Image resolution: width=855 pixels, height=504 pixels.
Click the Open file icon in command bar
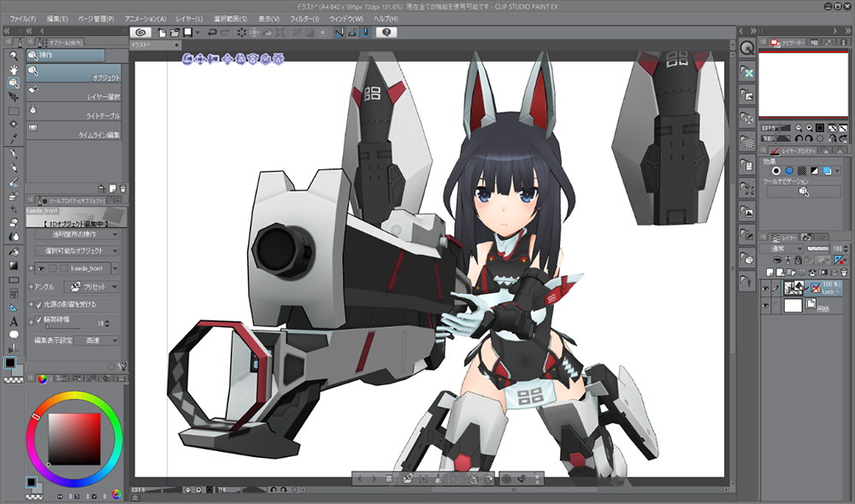(174, 32)
